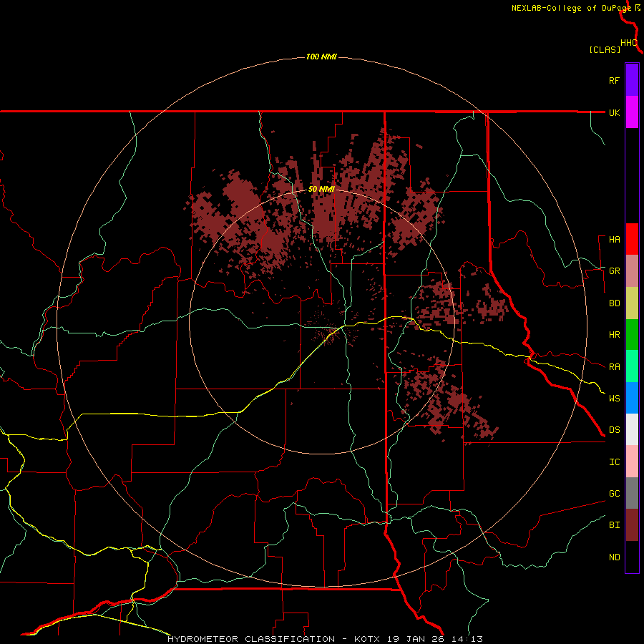Image resolution: width=644 pixels, height=644 pixels.
Task: Choose the BI brown legend swatch
Action: [632, 525]
